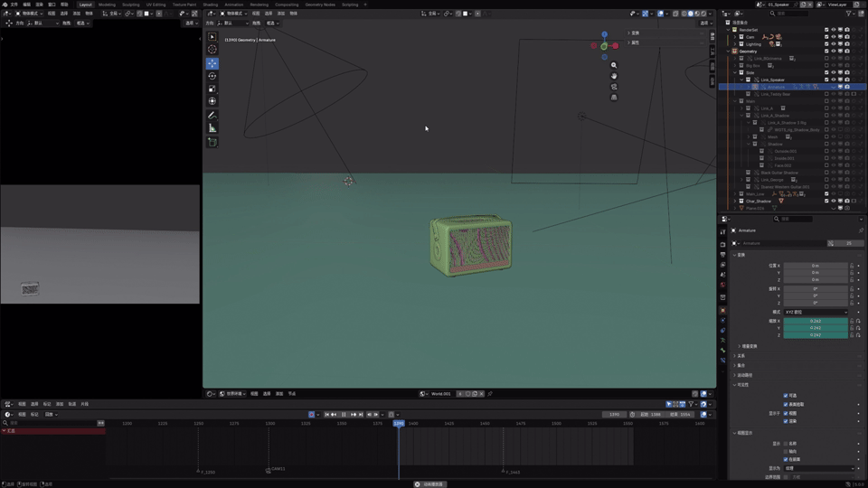Open the Tool properties tab icon
The height and width of the screenshot is (488, 868).
[x=722, y=232]
